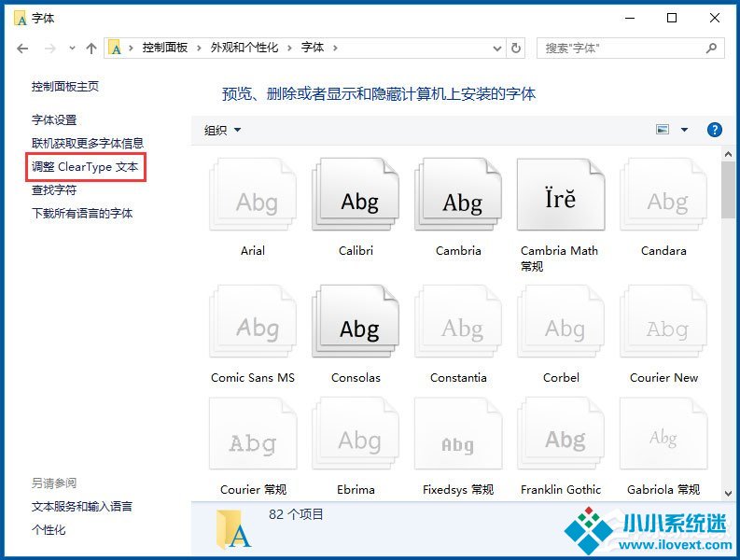This screenshot has width=740, height=560.
Task: Select the Comic Sans MS font icon
Action: (253, 322)
